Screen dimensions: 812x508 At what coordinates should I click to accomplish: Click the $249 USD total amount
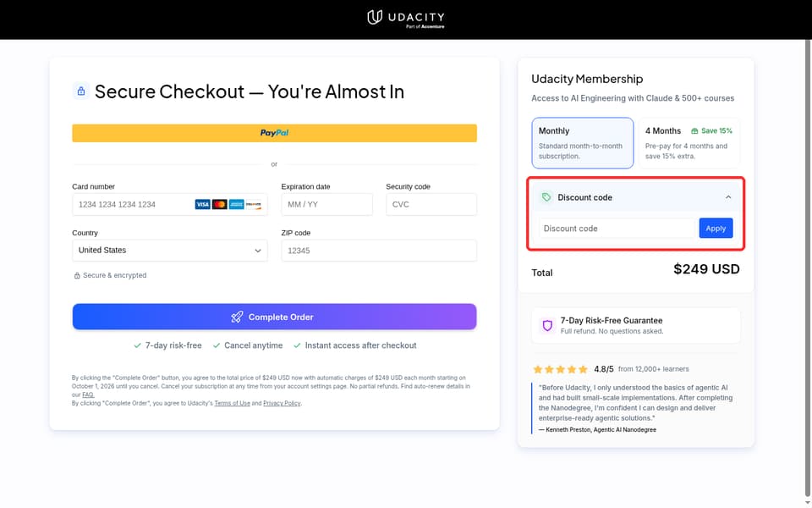coord(706,269)
